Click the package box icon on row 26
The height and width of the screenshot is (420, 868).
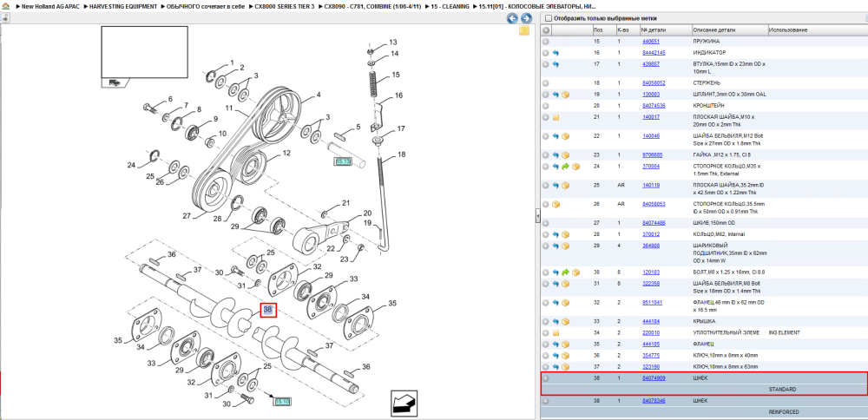tap(556, 204)
